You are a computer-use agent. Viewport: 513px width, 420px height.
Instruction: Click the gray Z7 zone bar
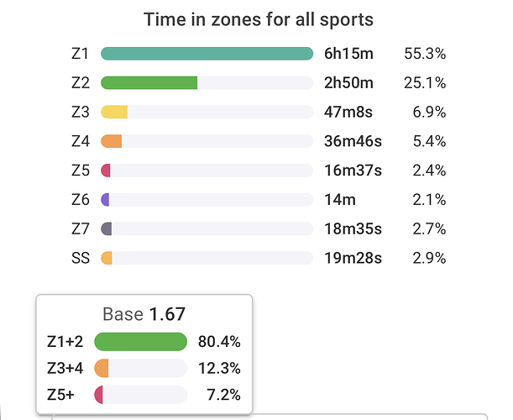(x=107, y=228)
